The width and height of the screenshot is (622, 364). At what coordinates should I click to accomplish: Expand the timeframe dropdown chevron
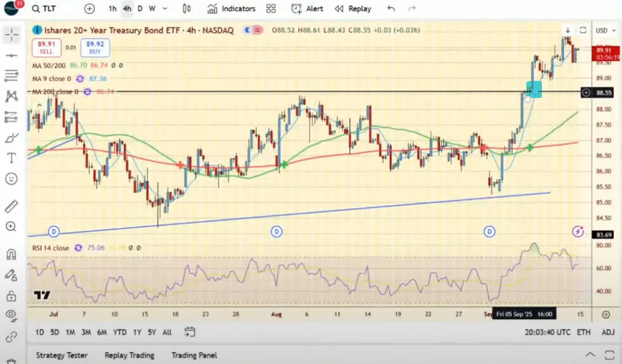pos(165,9)
